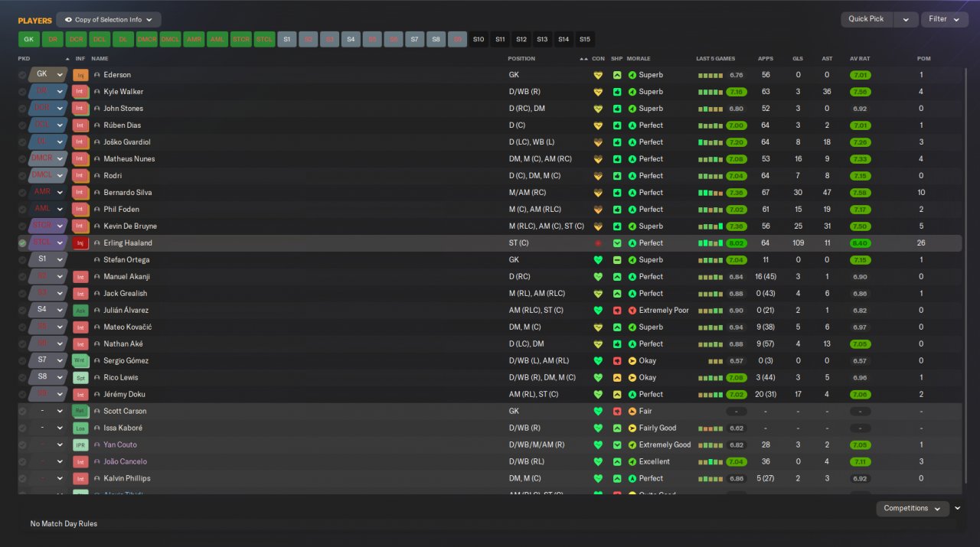Open Sergio Gómez's S7 position selector
Viewport: 980px width, 547px height.
tap(47, 361)
